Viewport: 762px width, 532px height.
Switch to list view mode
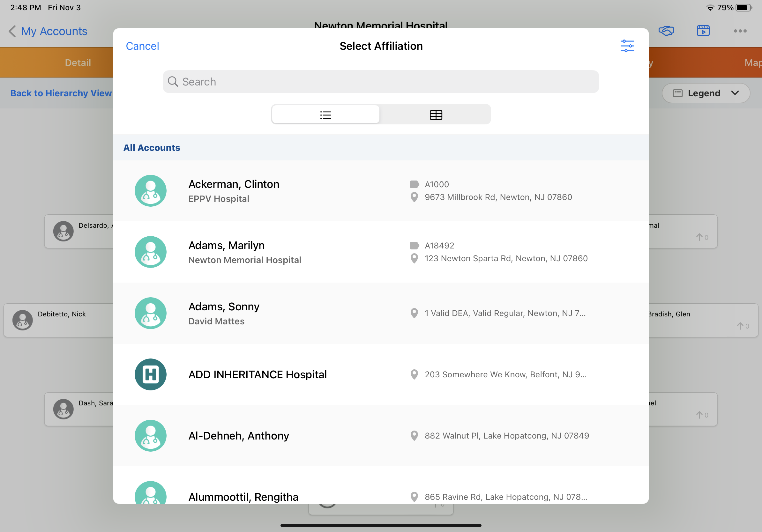325,115
